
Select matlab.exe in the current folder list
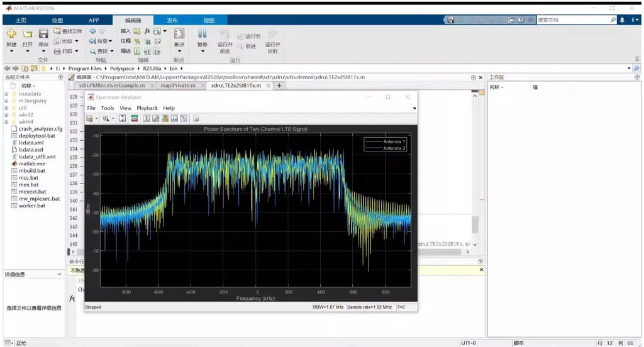(x=32, y=164)
